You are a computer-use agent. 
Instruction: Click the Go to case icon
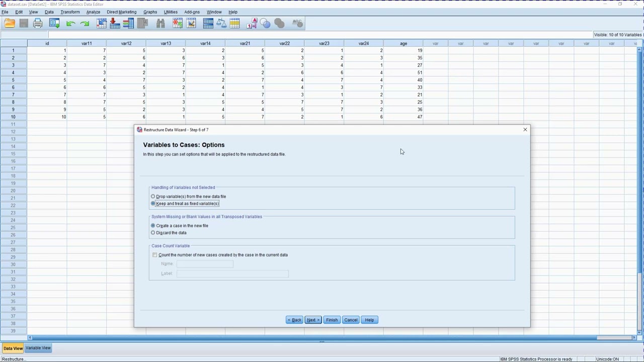[x=102, y=23]
